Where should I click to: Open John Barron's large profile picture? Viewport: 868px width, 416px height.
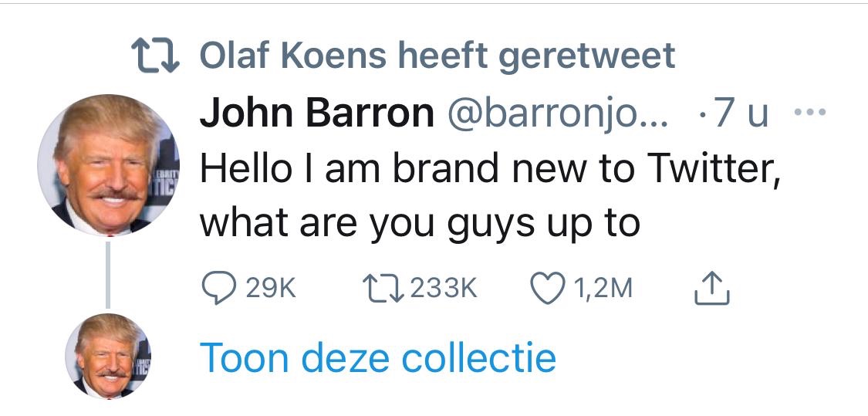tap(109, 164)
